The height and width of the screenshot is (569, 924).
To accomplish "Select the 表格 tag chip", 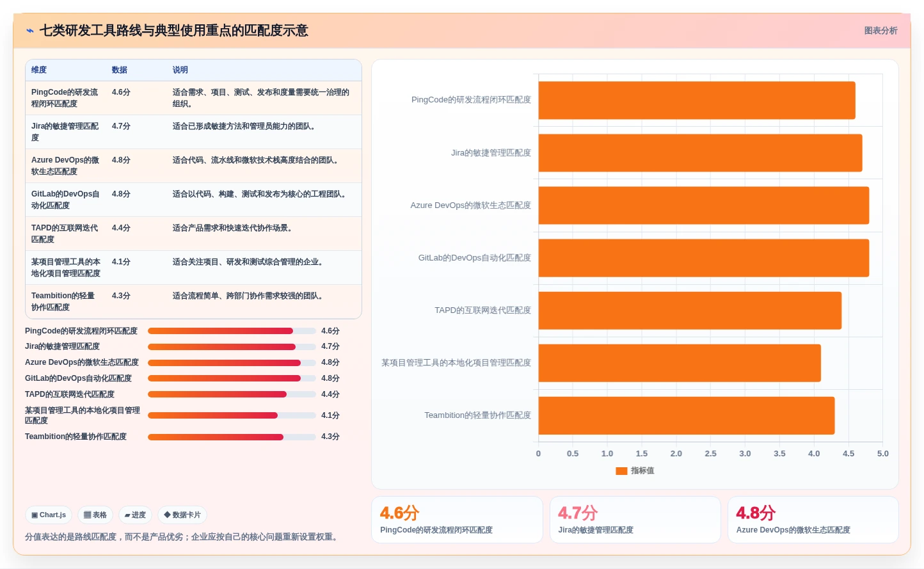I will click(95, 515).
